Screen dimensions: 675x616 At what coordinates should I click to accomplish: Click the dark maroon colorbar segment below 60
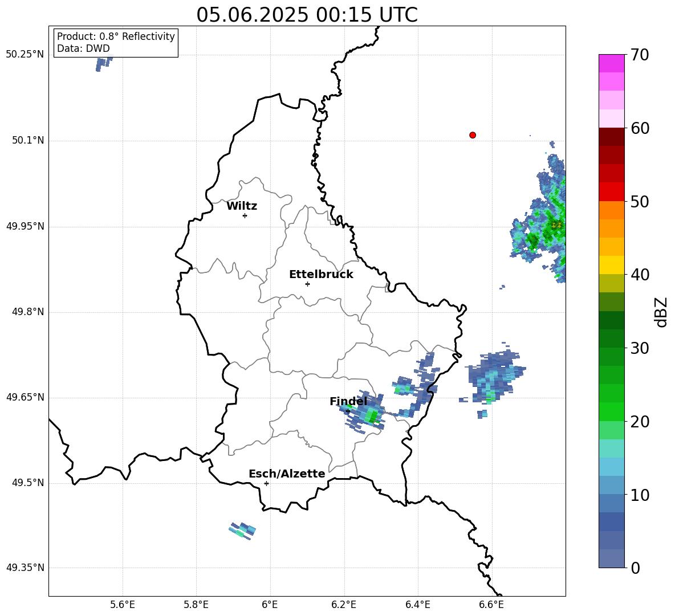point(612,137)
